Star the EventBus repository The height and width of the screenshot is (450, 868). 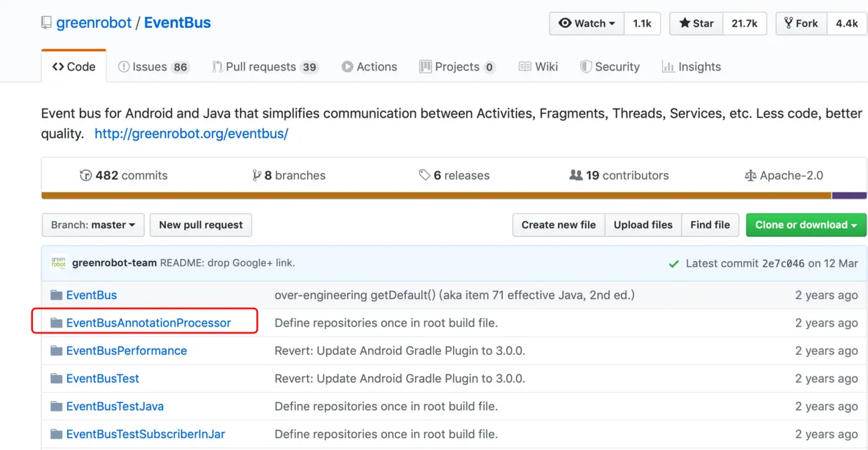pos(696,23)
